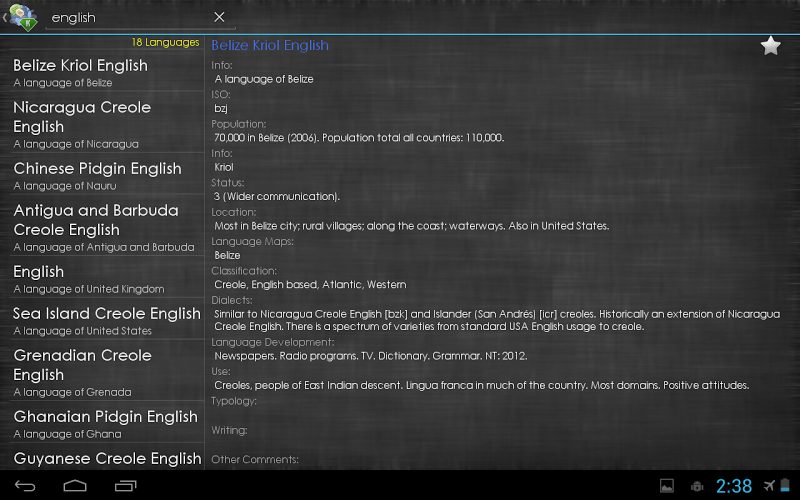Tap the location text 'Most in Belize city'
Screen dimensions: 800x500
pos(257,226)
